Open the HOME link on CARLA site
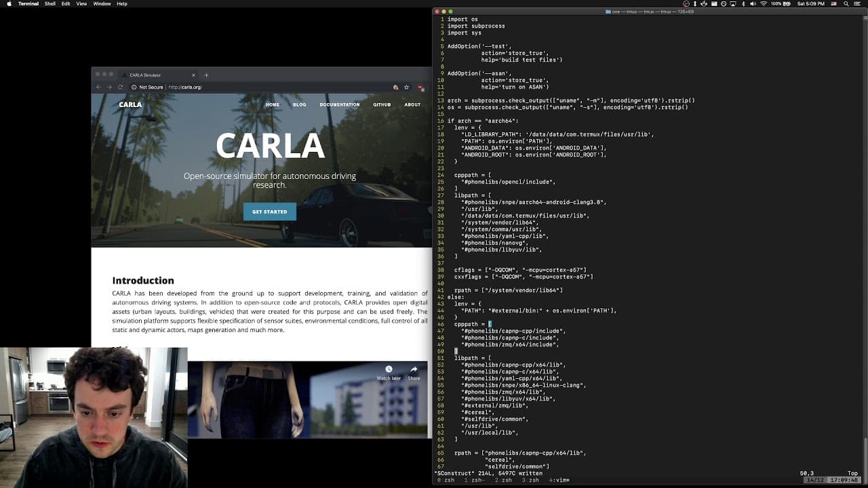 click(273, 104)
